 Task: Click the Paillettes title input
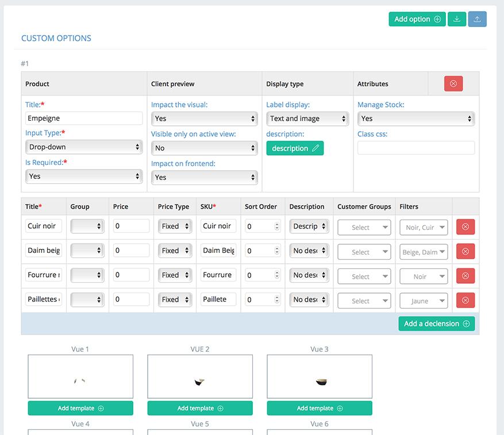[44, 299]
